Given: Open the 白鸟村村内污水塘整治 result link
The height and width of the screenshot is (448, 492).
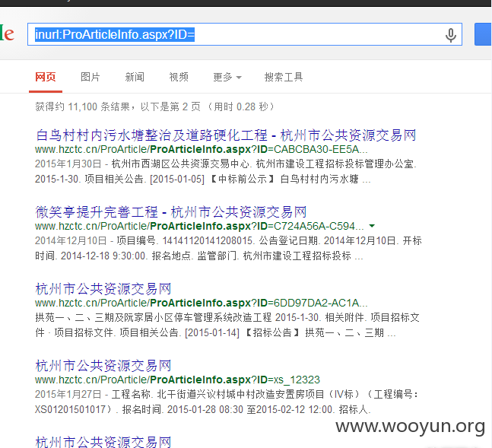Looking at the screenshot, I should pyautogui.click(x=226, y=135).
